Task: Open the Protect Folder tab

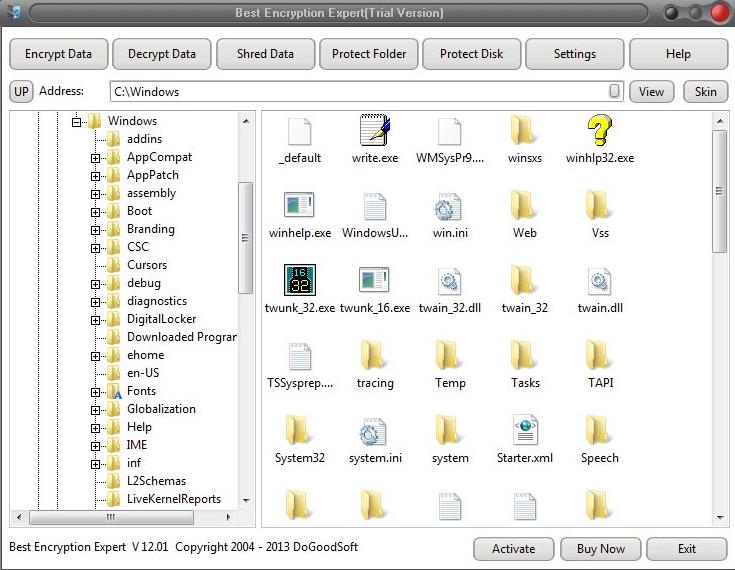Action: point(369,54)
